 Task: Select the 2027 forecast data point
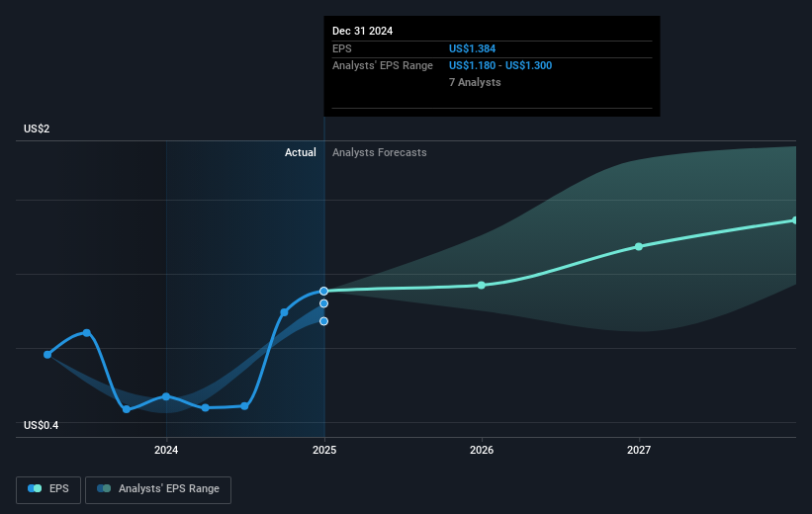click(x=639, y=246)
